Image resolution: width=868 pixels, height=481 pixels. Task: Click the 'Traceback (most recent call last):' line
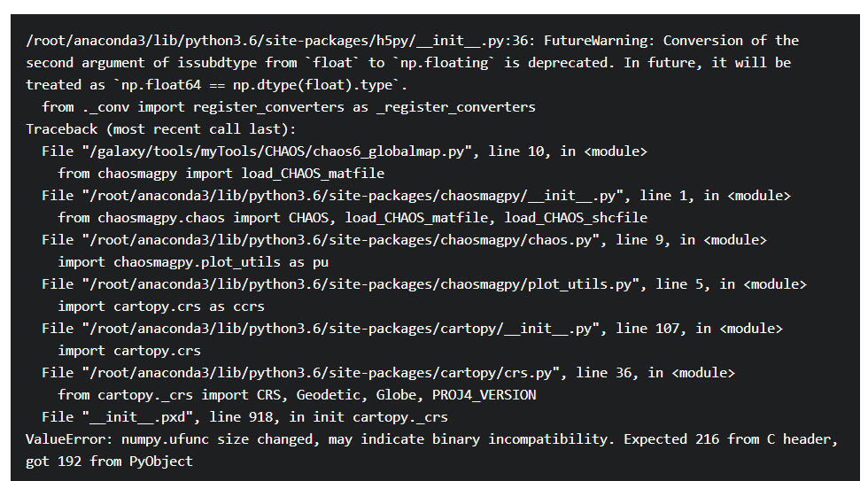click(x=160, y=129)
